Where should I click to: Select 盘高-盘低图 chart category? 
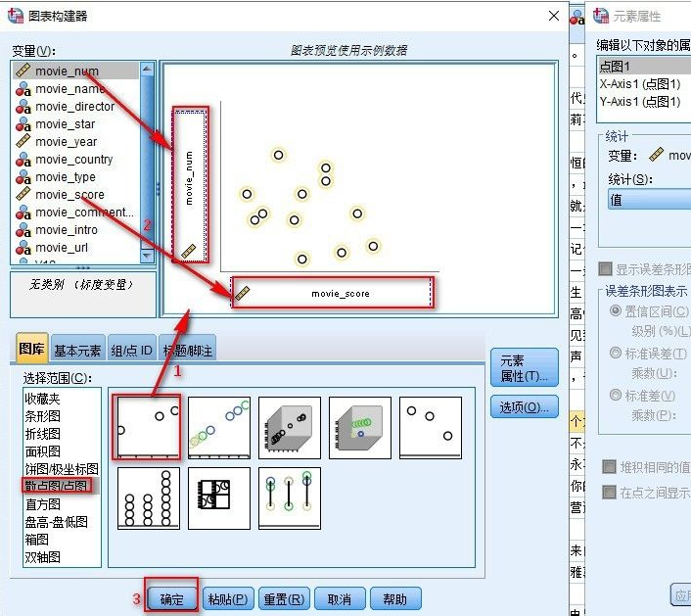coord(56,522)
